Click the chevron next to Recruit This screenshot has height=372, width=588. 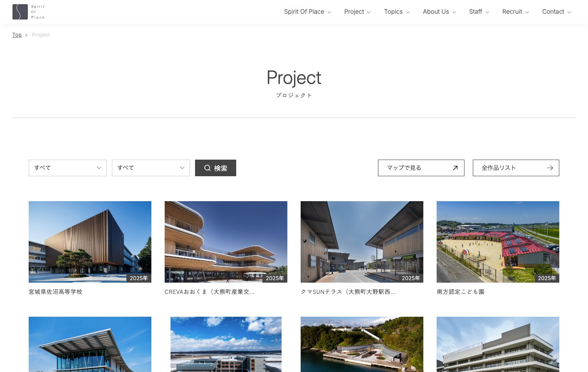coord(527,12)
